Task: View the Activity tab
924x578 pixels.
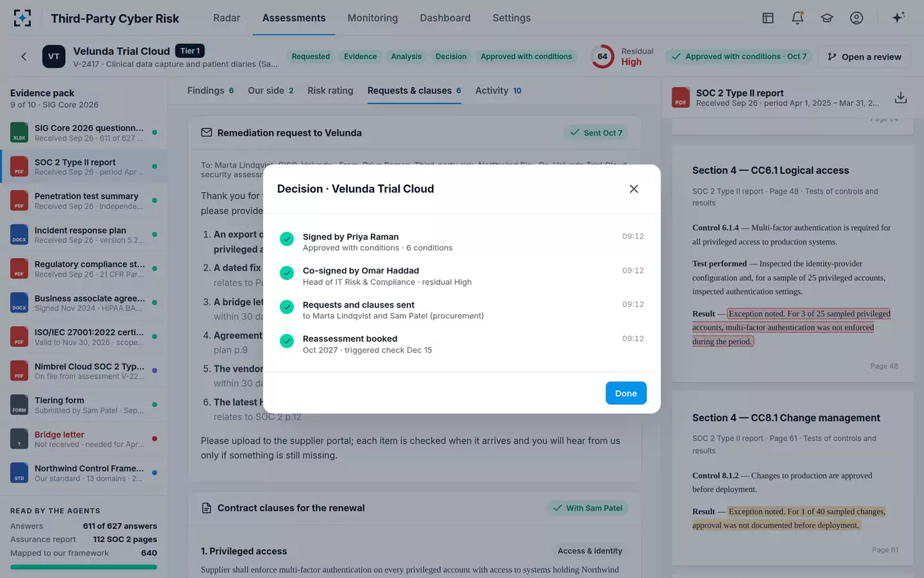Action: tap(498, 91)
